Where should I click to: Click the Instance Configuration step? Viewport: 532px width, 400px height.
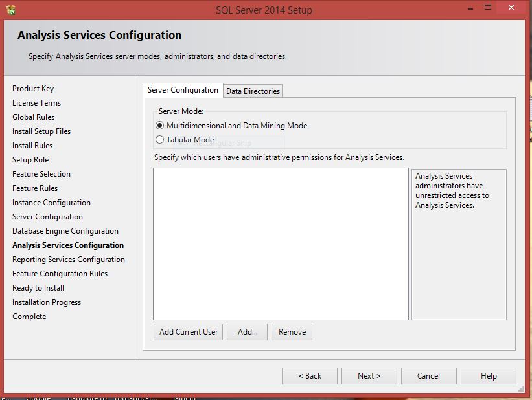pos(51,203)
